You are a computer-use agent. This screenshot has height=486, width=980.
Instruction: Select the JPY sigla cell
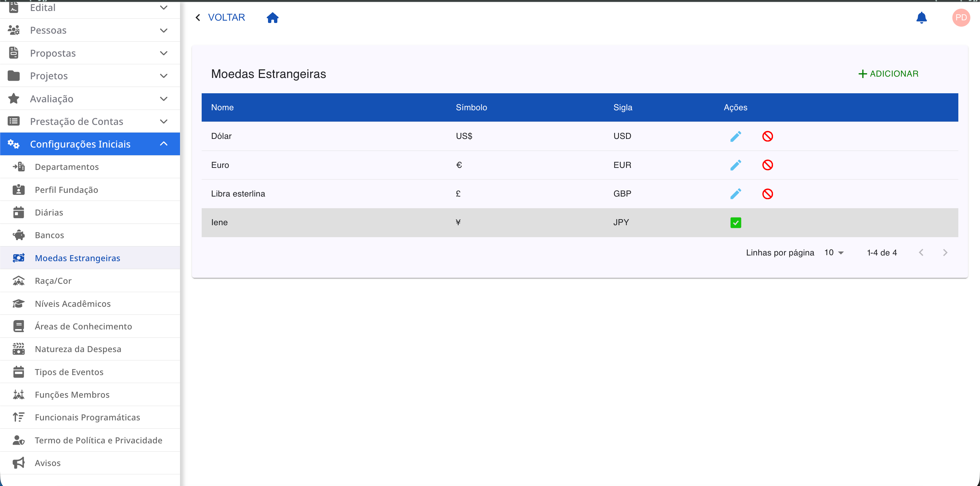[x=621, y=223]
